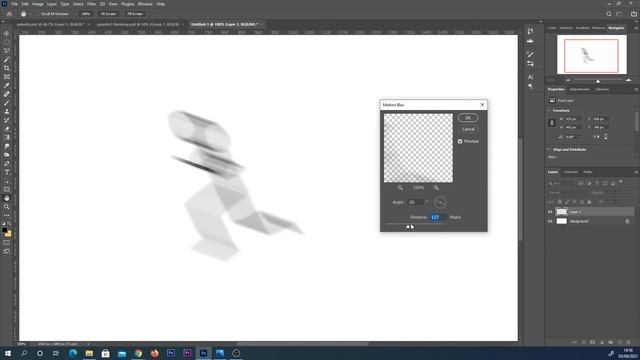
Task: Select Layer 1 thumbnail in Layers panel
Action: pyautogui.click(x=562, y=212)
